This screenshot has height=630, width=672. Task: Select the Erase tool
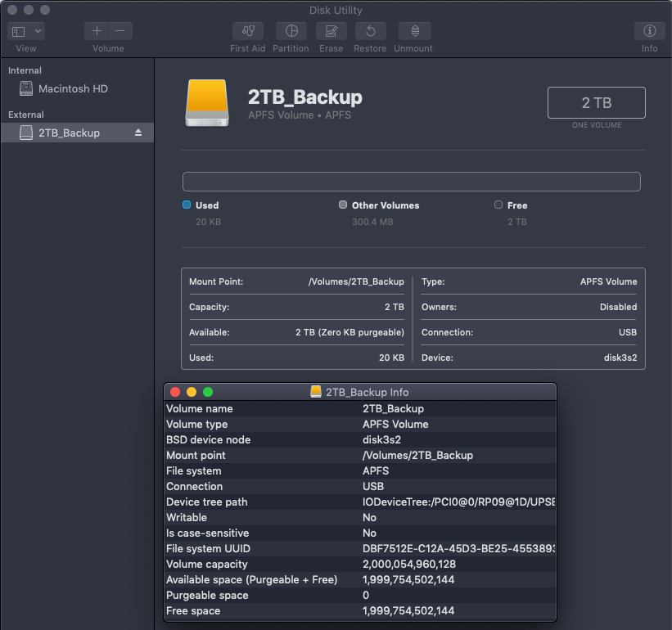click(331, 31)
